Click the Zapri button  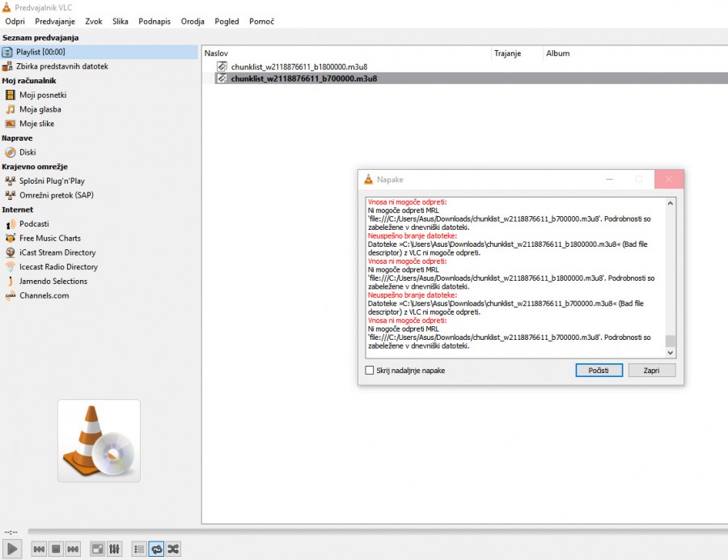(651, 371)
